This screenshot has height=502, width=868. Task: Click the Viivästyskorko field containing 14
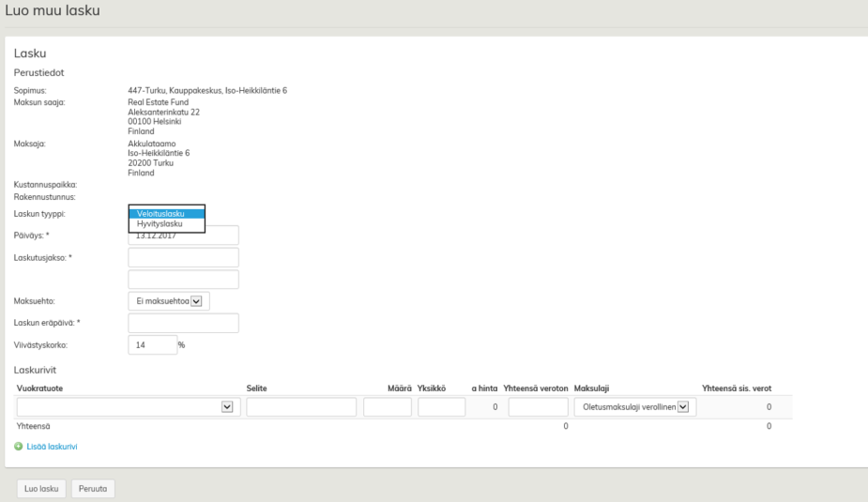(x=152, y=345)
